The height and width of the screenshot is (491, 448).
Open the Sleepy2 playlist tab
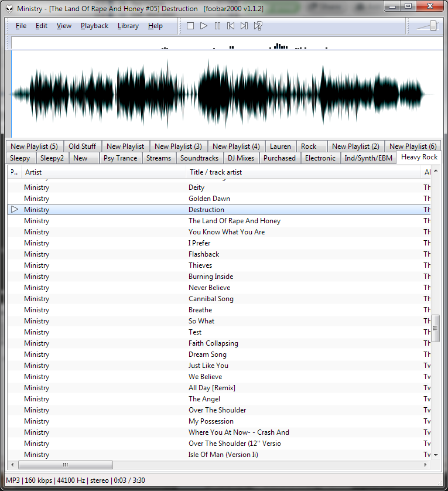pyautogui.click(x=52, y=158)
